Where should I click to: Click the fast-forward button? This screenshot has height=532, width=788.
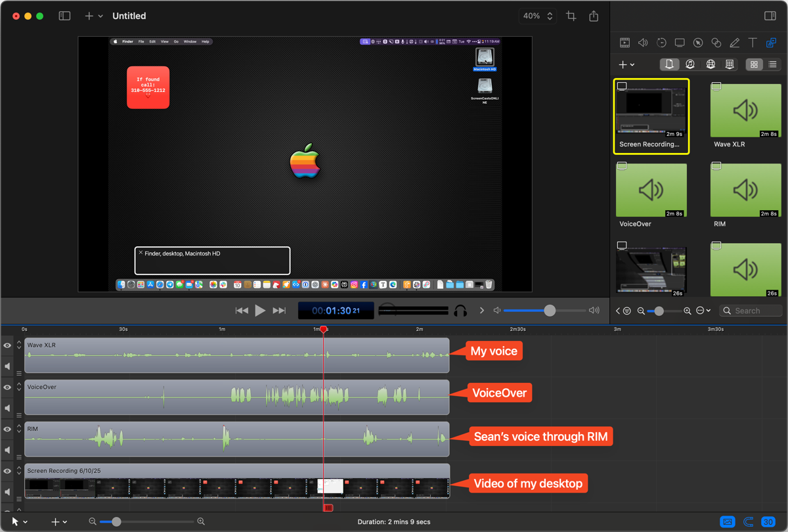[x=279, y=311]
